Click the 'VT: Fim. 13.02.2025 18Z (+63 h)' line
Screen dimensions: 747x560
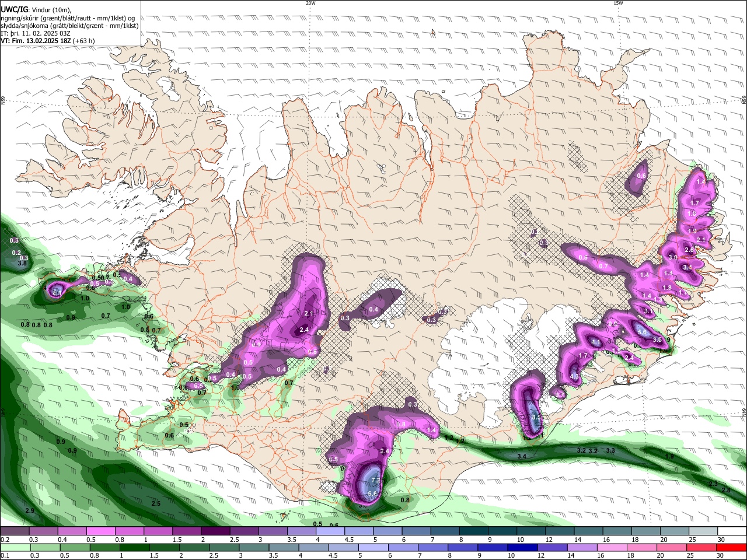pos(48,41)
